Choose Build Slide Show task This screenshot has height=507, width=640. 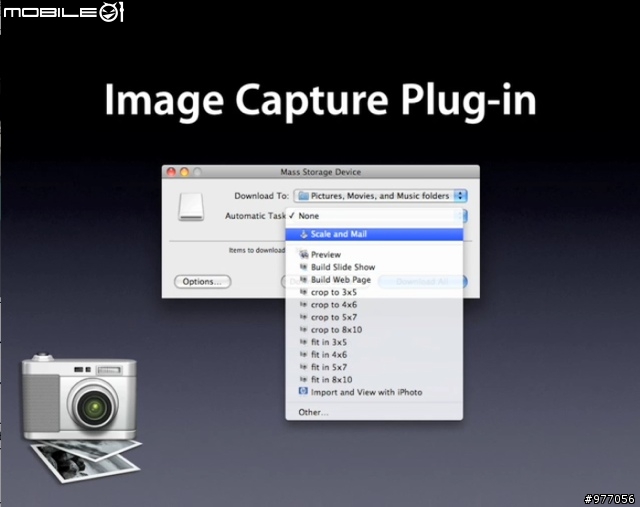(x=374, y=267)
